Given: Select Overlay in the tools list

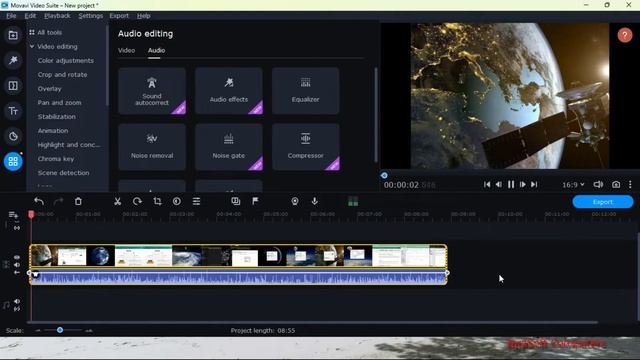Looking at the screenshot, I should coord(49,89).
